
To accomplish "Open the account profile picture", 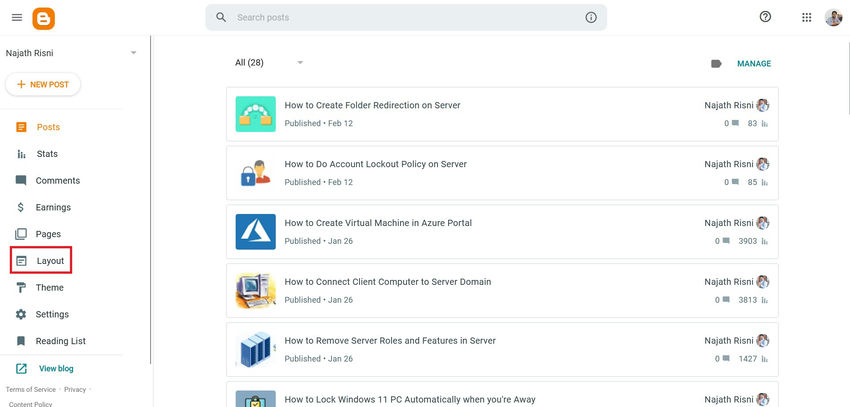I will pos(833,17).
